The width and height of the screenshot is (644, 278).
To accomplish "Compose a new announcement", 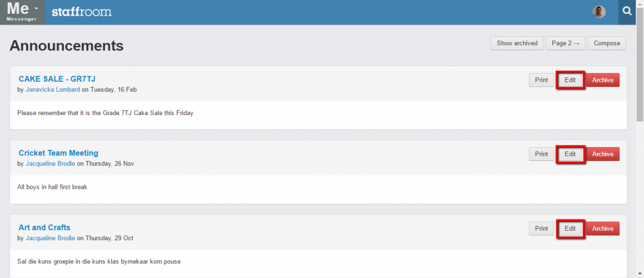I will (x=607, y=43).
